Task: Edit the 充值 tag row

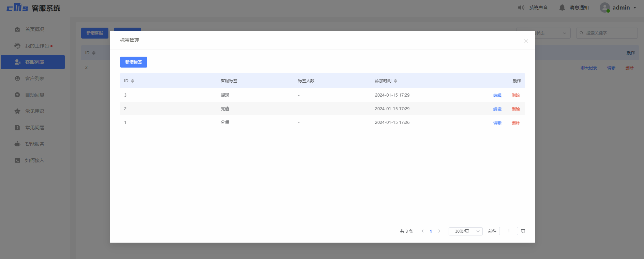Action: click(x=497, y=109)
